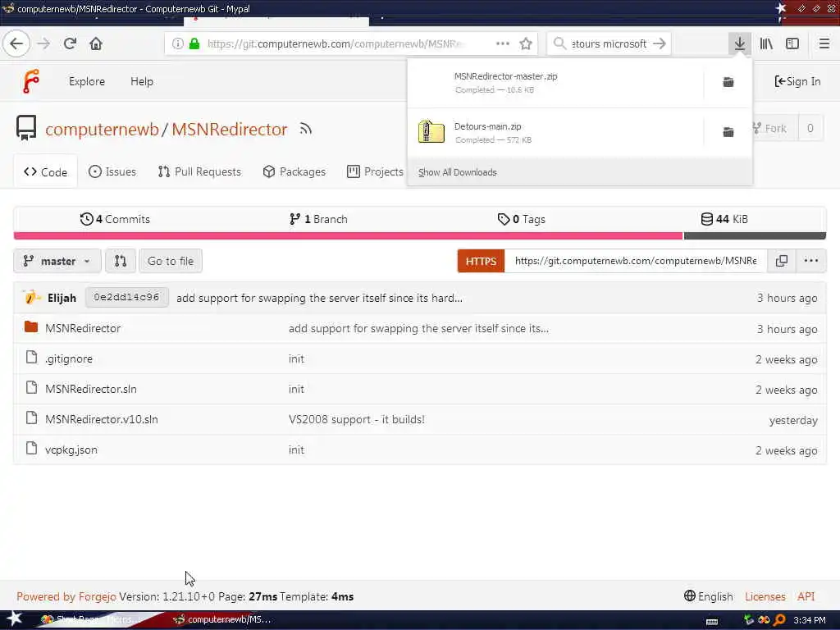This screenshot has width=840, height=630.
Task: Reload the current page
Action: [70, 43]
